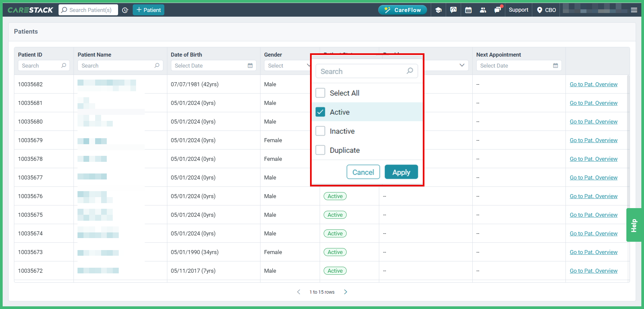Click the next page arrow below the table

345,292
